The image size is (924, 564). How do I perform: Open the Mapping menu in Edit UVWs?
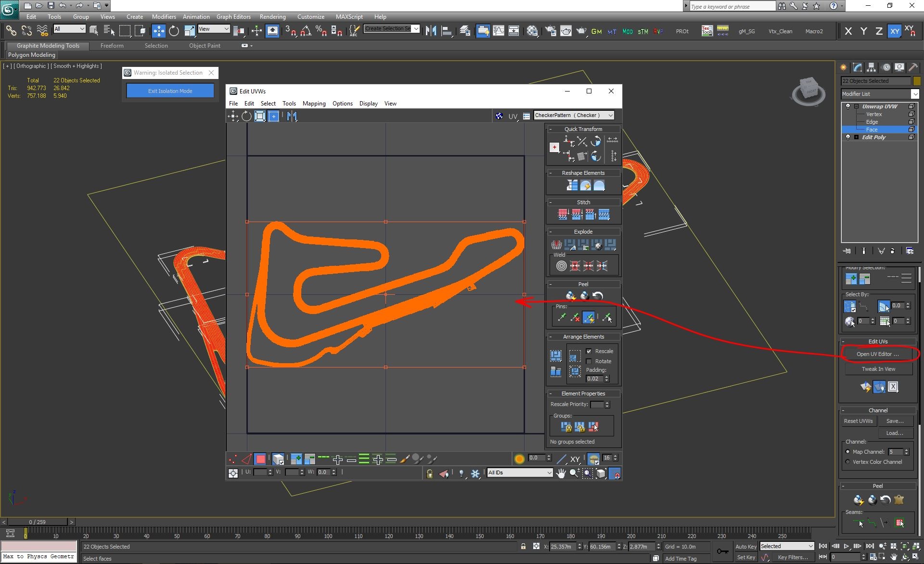314,104
